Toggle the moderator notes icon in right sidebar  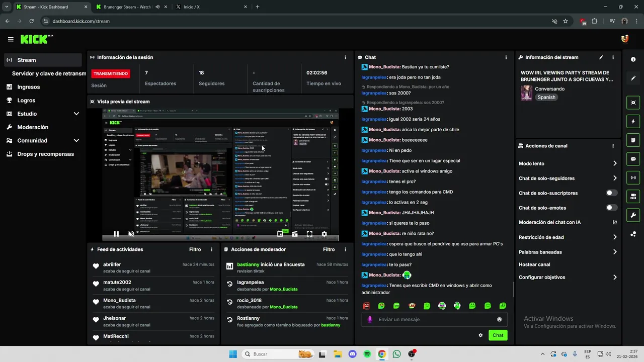633,140
